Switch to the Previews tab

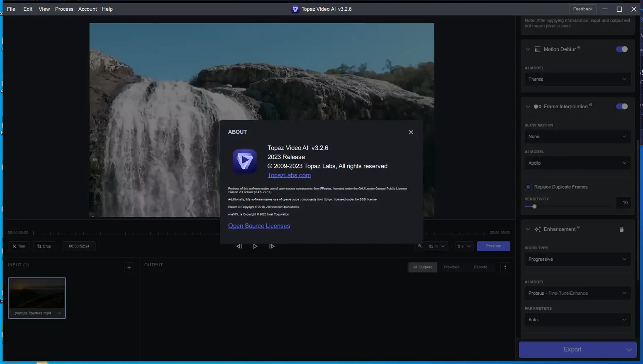pyautogui.click(x=451, y=267)
